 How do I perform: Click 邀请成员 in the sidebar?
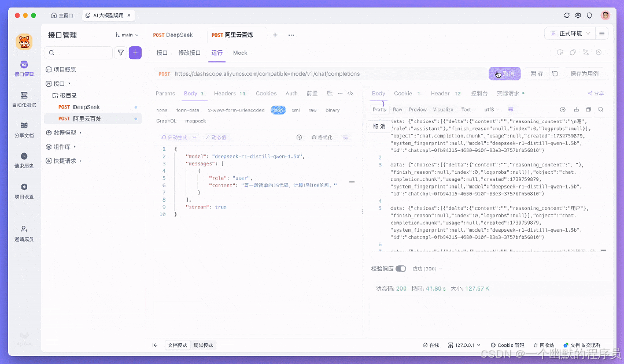(24, 233)
